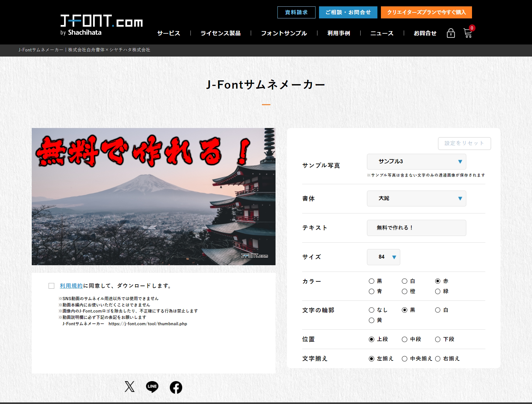Open the shopping cart icon
Viewport: 532px width, 404px height.
467,33
